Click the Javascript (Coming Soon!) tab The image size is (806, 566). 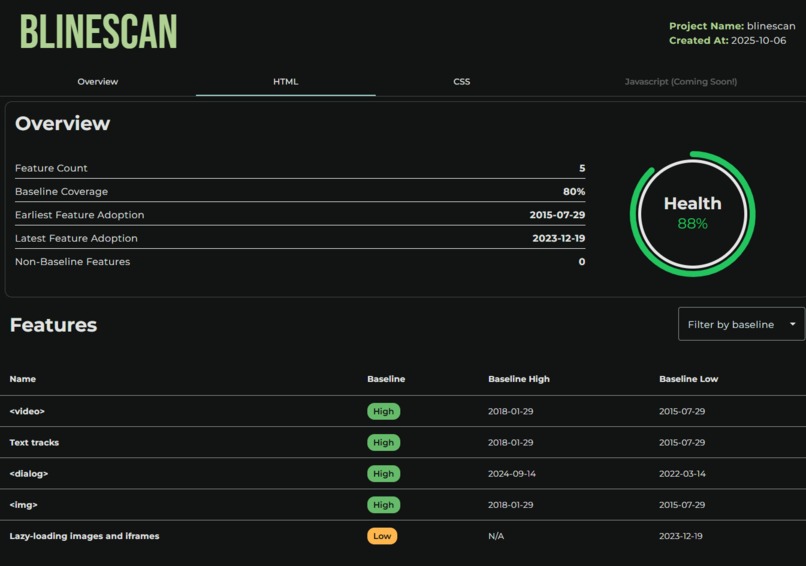click(x=681, y=81)
